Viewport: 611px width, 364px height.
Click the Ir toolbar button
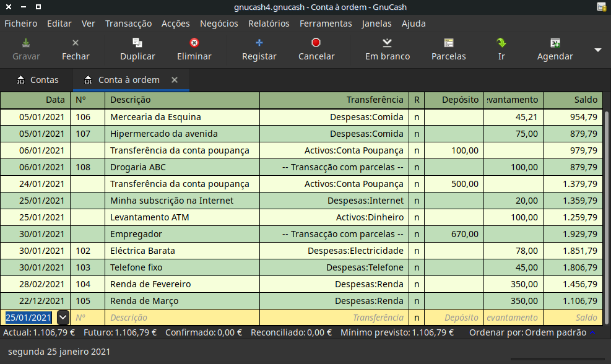(501, 50)
